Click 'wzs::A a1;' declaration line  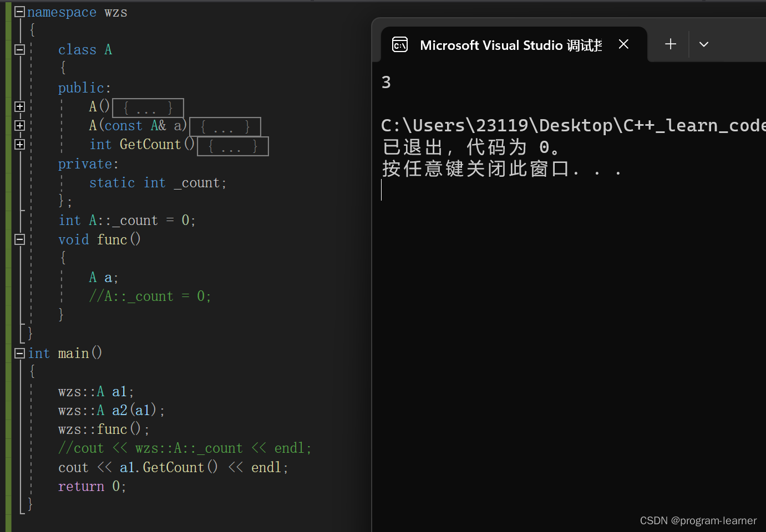pyautogui.click(x=96, y=392)
